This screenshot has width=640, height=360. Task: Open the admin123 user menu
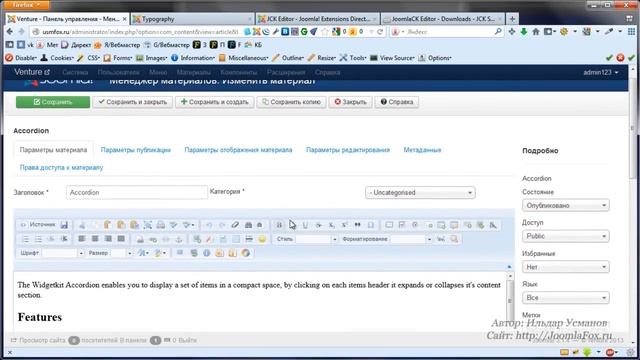[x=600, y=72]
